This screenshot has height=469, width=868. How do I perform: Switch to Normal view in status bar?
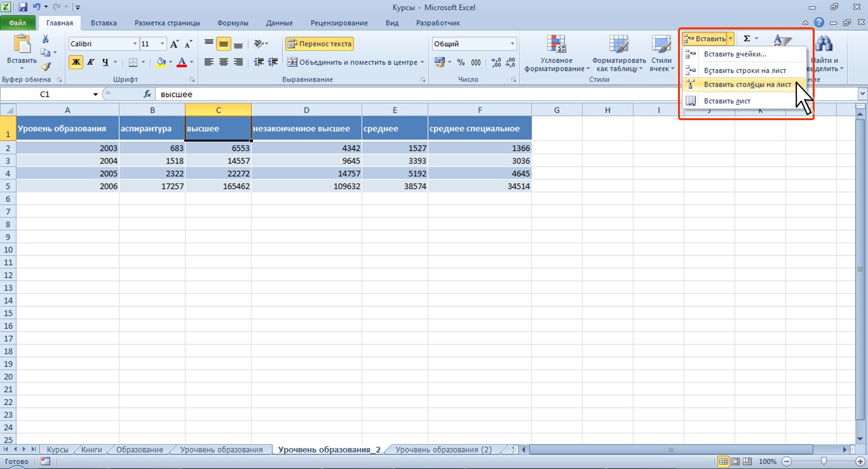pos(722,461)
